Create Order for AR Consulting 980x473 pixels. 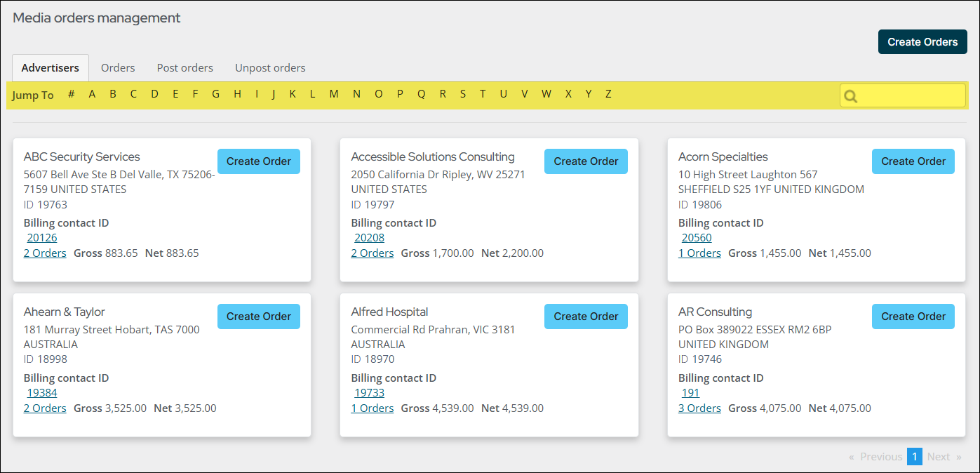pyautogui.click(x=913, y=317)
